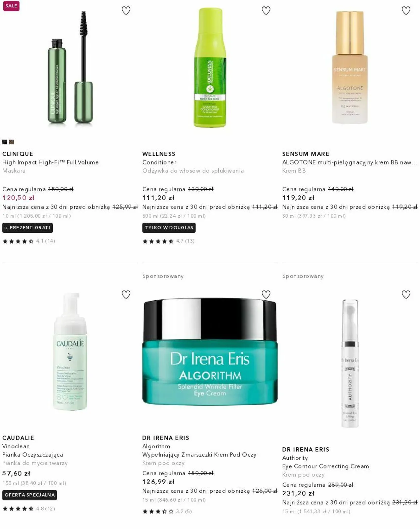
Task: Click the 'OFERTA SPECJALNA' badge
Action: (30, 495)
